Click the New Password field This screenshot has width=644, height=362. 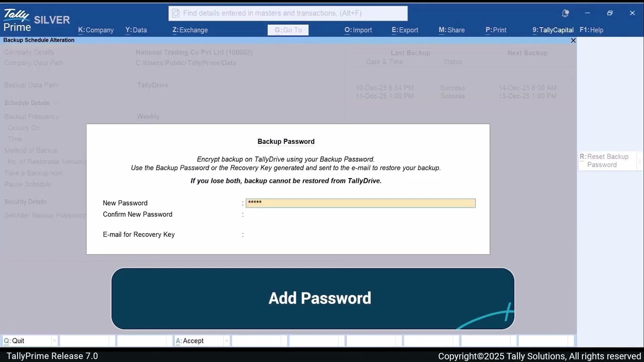coord(360,203)
